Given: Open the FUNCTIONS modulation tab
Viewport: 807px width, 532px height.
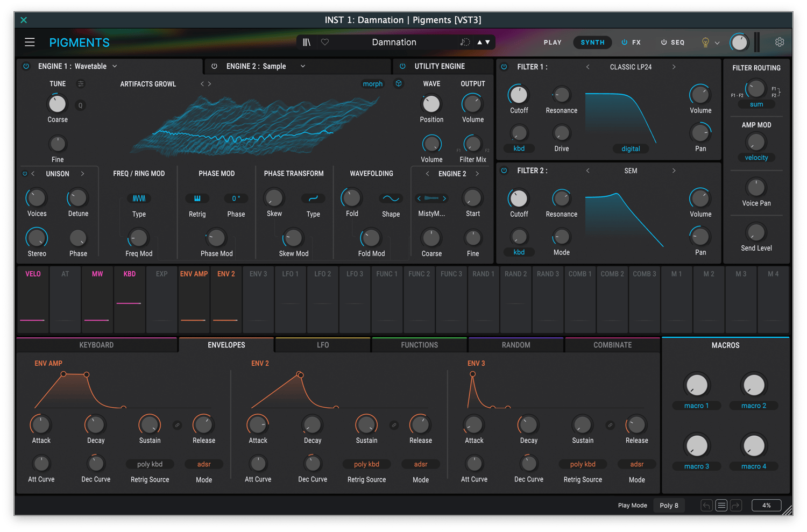Looking at the screenshot, I should click(419, 345).
